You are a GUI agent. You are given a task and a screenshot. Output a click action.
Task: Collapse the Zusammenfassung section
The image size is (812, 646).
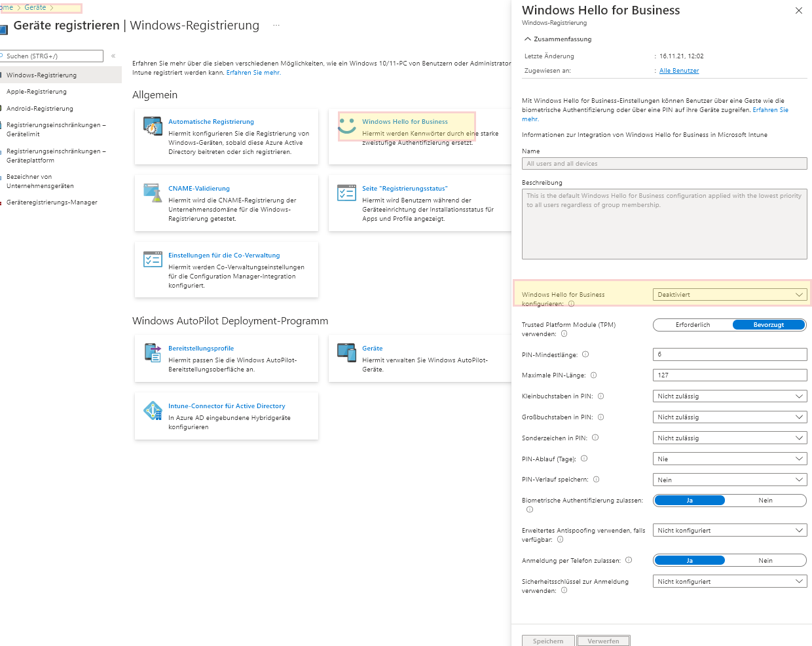[528, 39]
